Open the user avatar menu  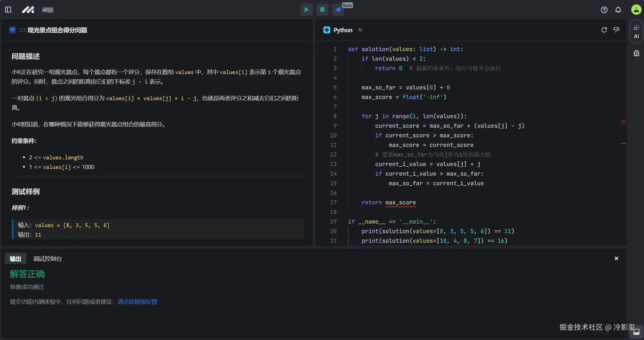point(636,10)
